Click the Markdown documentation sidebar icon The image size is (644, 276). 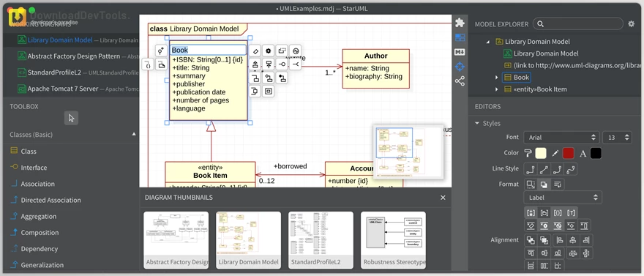(x=460, y=52)
